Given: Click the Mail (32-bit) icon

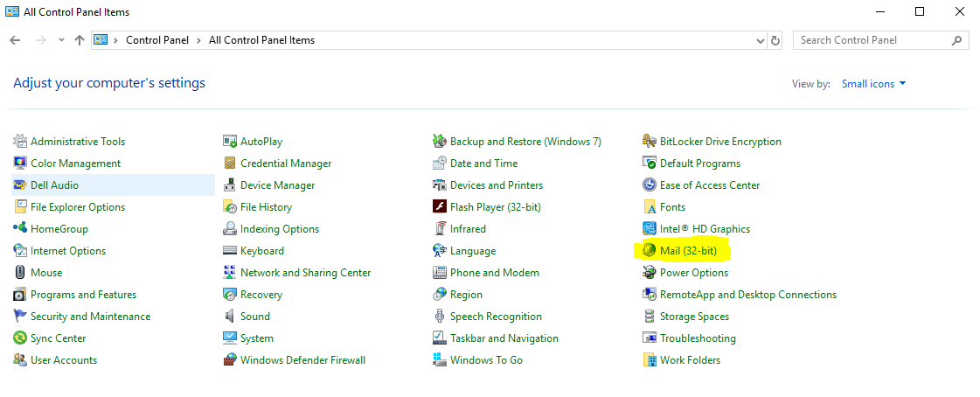Looking at the screenshot, I should pyautogui.click(x=650, y=251).
